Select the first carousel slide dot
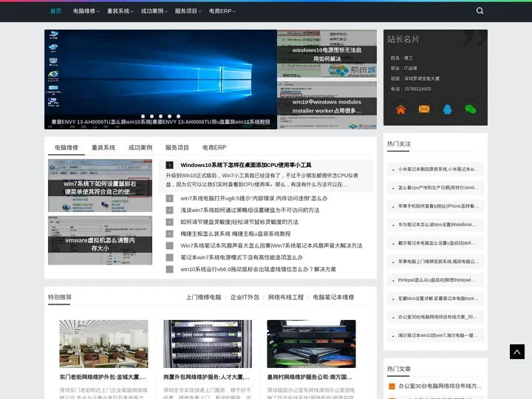Image resolution: width=532 pixels, height=399 pixels. click(x=143, y=117)
